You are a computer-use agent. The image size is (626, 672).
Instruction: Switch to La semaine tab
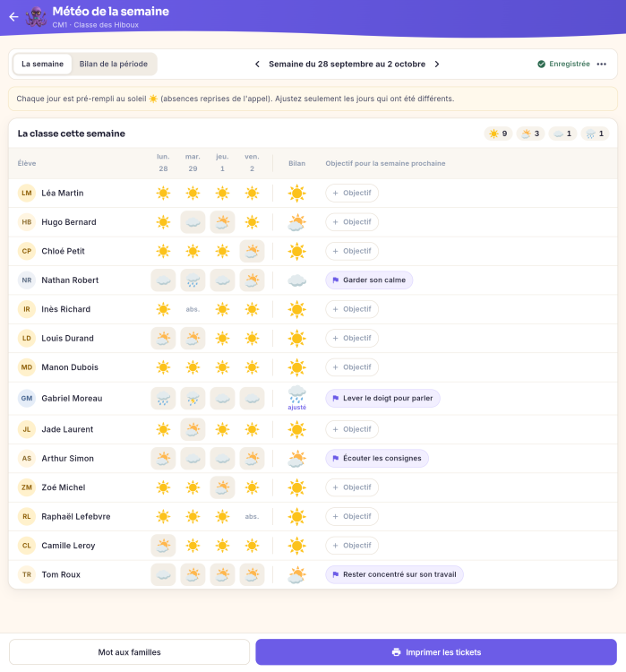point(42,64)
